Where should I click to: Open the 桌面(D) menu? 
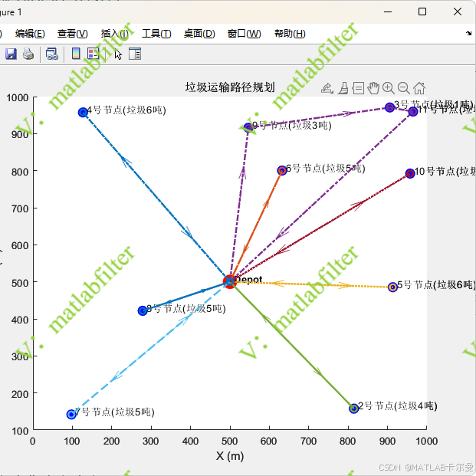click(x=199, y=34)
